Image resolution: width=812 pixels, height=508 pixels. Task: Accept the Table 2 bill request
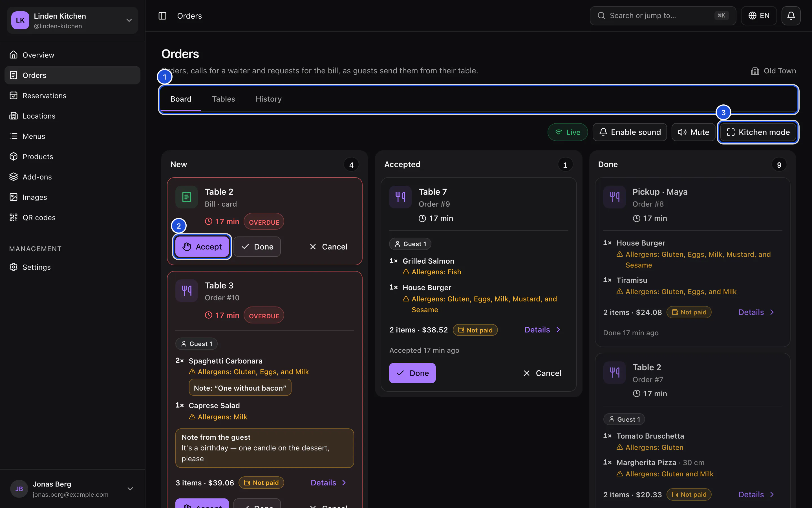pos(202,247)
